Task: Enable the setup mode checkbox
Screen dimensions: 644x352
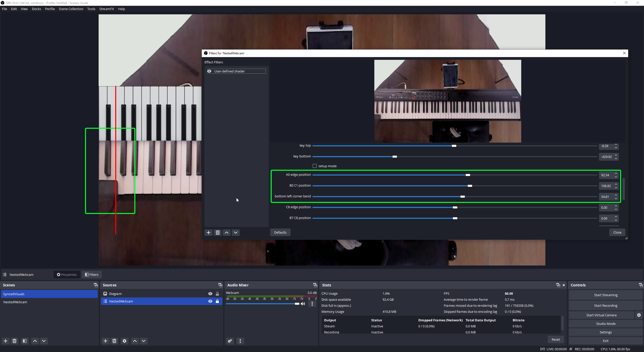Action: click(x=314, y=166)
